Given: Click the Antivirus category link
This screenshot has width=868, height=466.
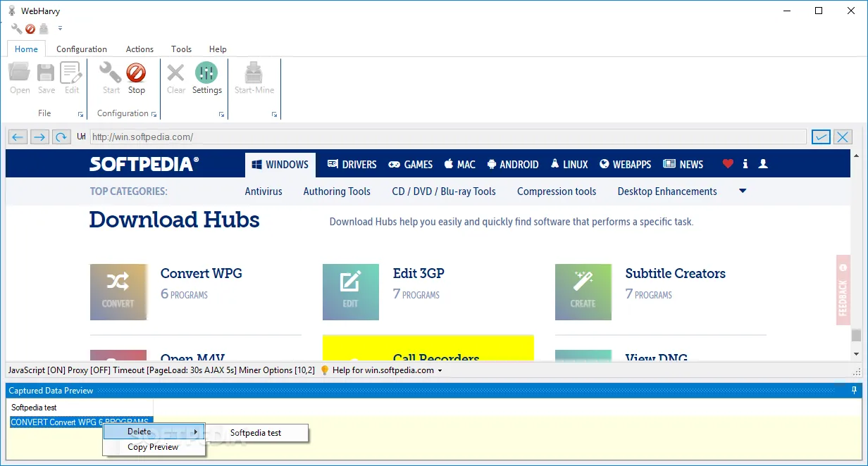Looking at the screenshot, I should 263,191.
